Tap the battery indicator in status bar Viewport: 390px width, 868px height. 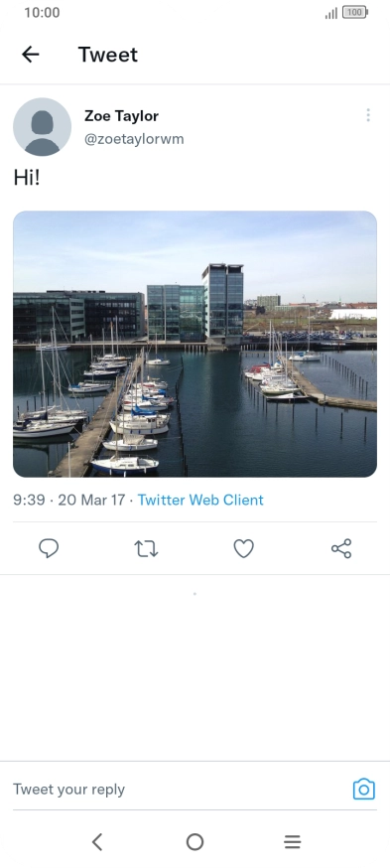point(355,12)
